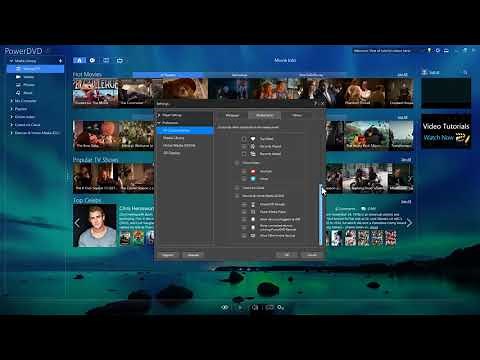Click the help question mark in Settings dialog
Screen dimensions: 480x360
click(x=316, y=104)
